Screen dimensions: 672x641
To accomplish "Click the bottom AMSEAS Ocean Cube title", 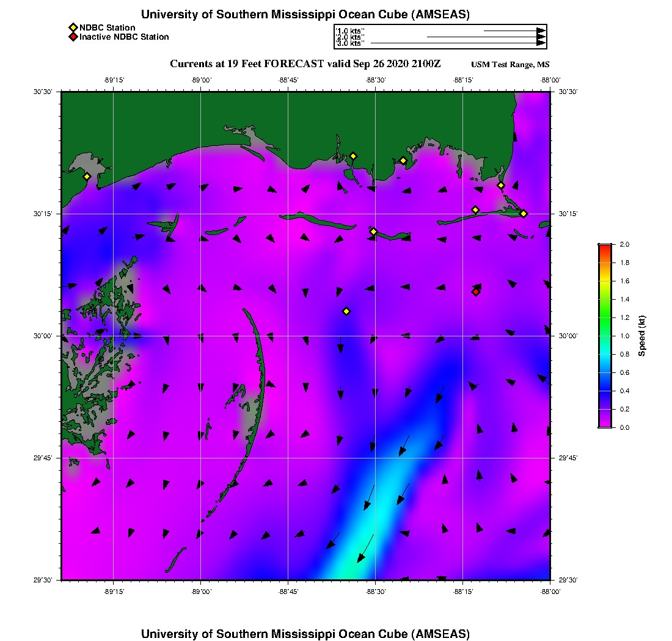I will (x=305, y=633).
